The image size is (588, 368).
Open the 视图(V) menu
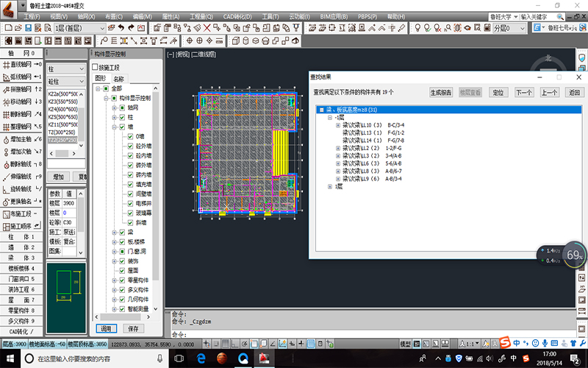pos(59,17)
